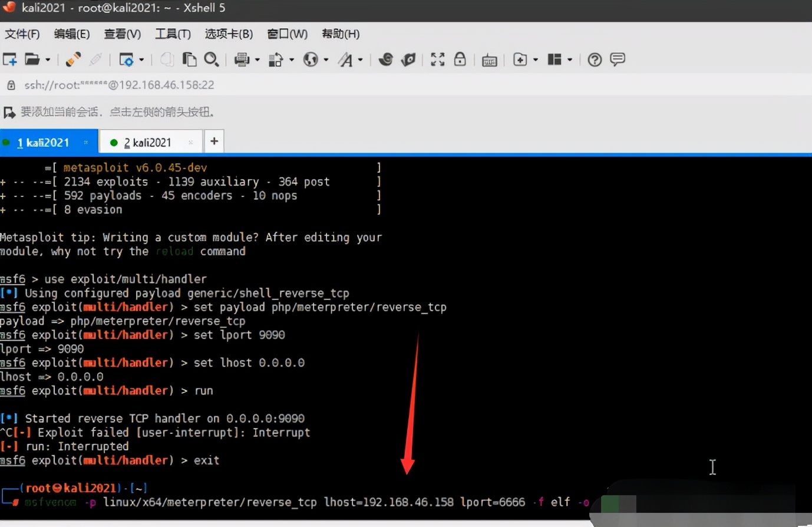Image resolution: width=812 pixels, height=527 pixels.
Task: Launch Xftp via toolbar swirl icon
Action: click(386, 59)
